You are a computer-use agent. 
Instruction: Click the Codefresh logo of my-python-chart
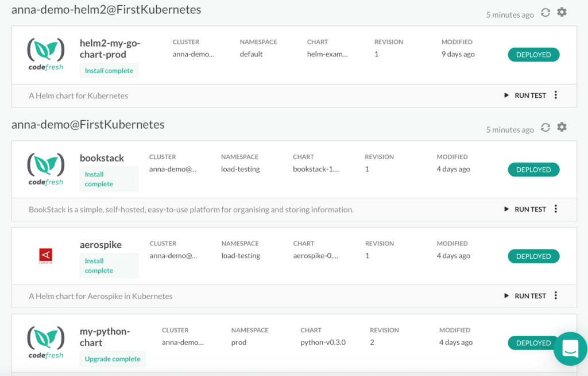46,343
